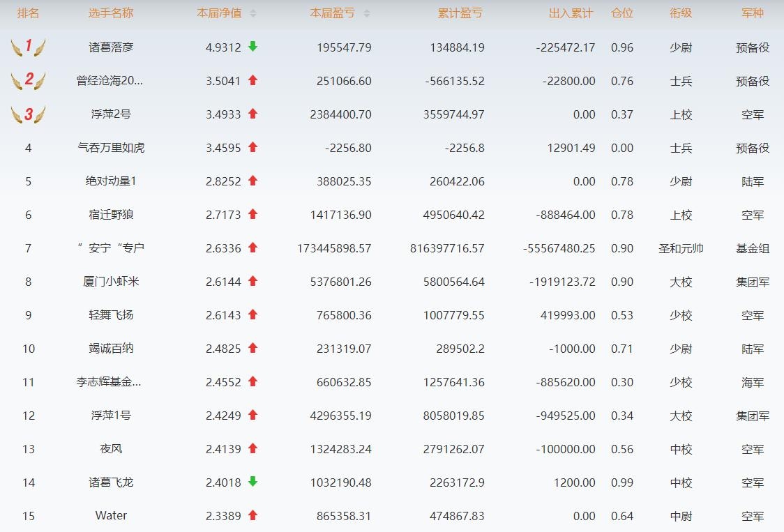Click green down arrow beside 4.9312

(x=252, y=47)
